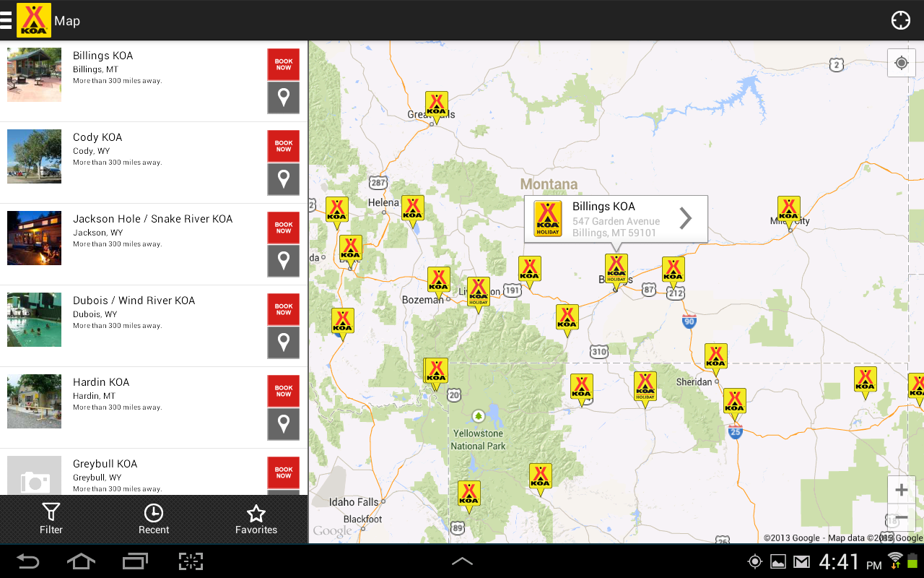Click the zoom-out control on the map

click(x=901, y=517)
